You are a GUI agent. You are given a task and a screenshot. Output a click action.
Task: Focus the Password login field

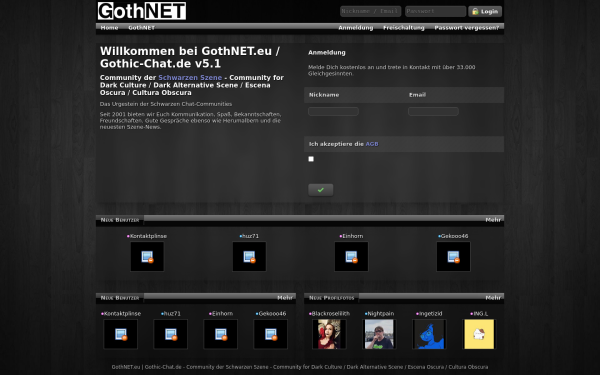pos(435,11)
